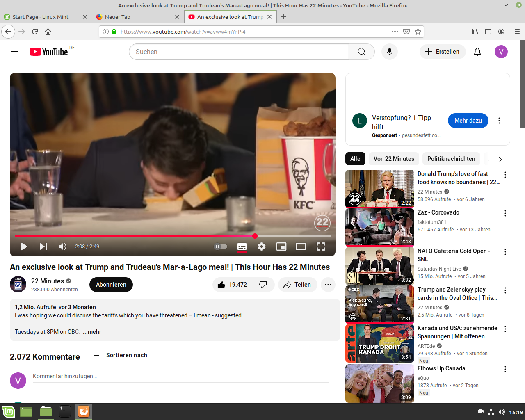Open Firefox application menu
This screenshot has height=420, width=525.
click(517, 32)
